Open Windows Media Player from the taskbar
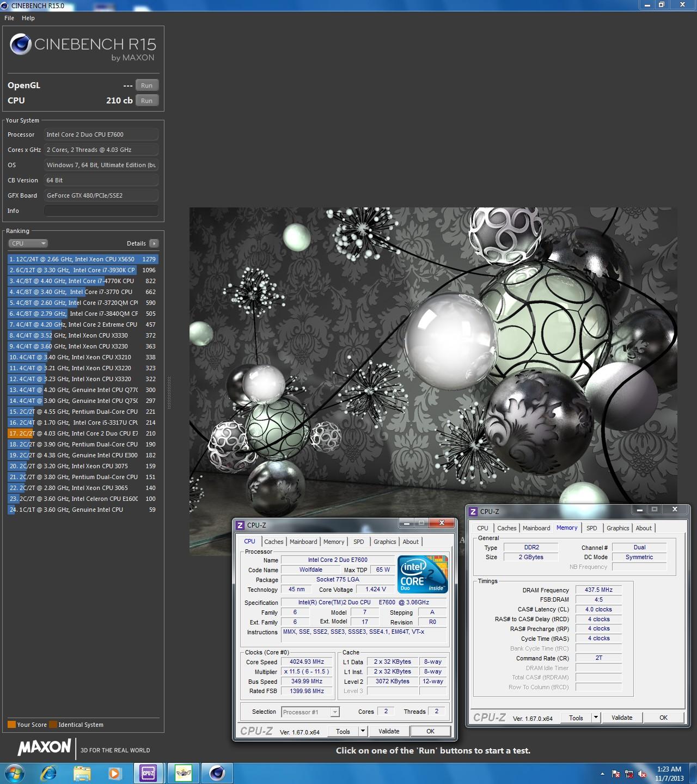 [114, 773]
